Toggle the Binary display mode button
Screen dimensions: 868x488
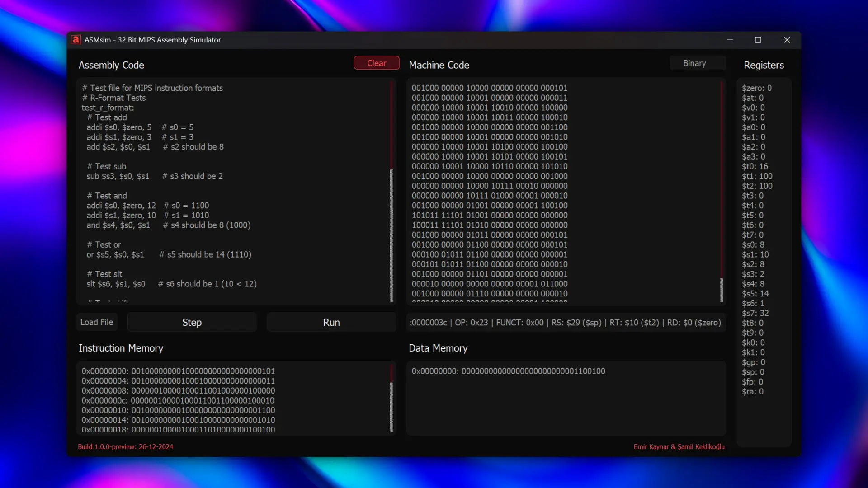[698, 63]
